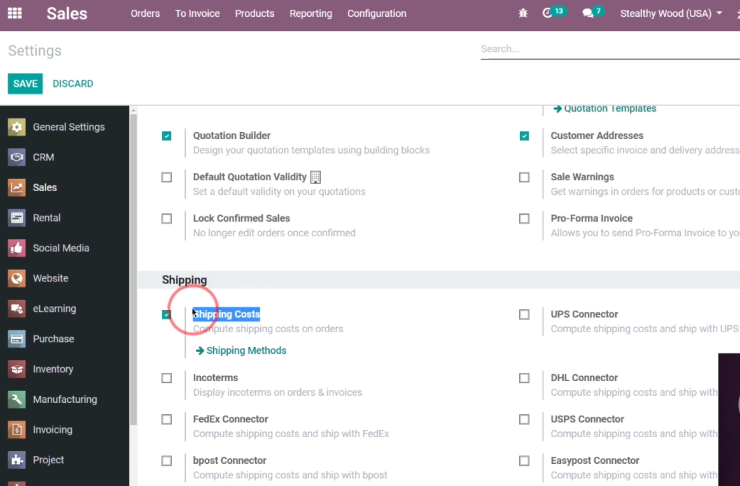Click the Settings page title
Viewport: 740px width, 486px height.
click(34, 50)
